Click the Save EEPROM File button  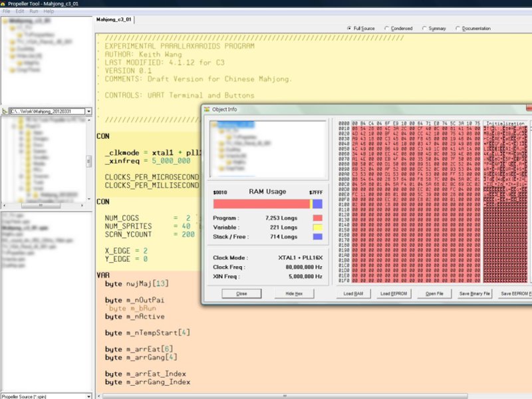point(515,293)
